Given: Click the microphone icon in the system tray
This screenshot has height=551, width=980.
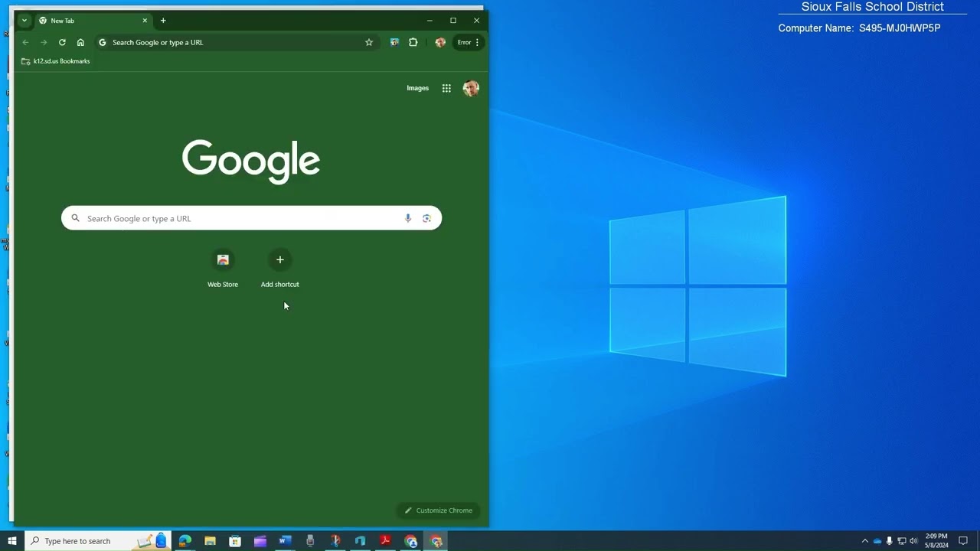Looking at the screenshot, I should [x=889, y=541].
